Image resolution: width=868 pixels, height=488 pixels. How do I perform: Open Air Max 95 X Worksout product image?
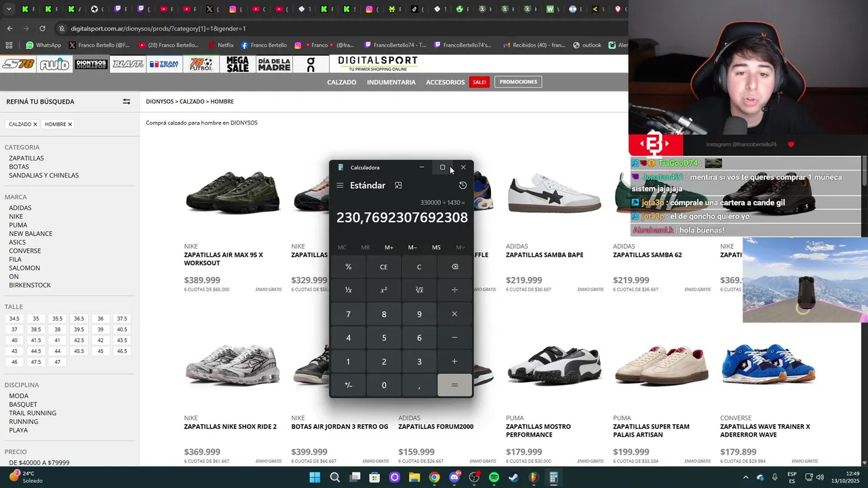[233, 192]
